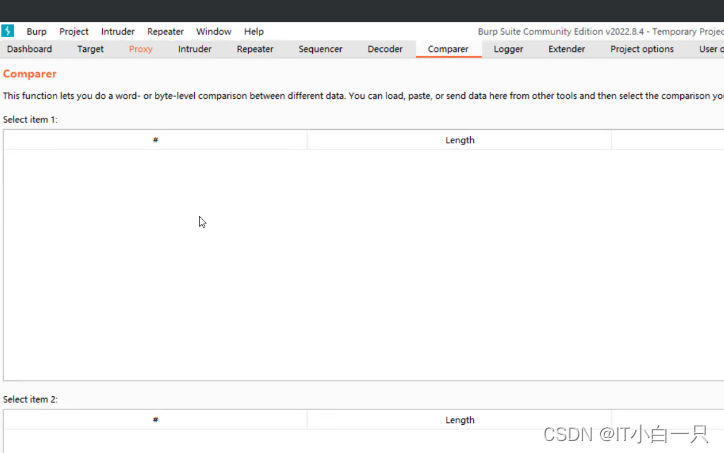Viewport: 724px width, 453px height.
Task: Sort item 1 table by Length column
Action: pos(460,140)
